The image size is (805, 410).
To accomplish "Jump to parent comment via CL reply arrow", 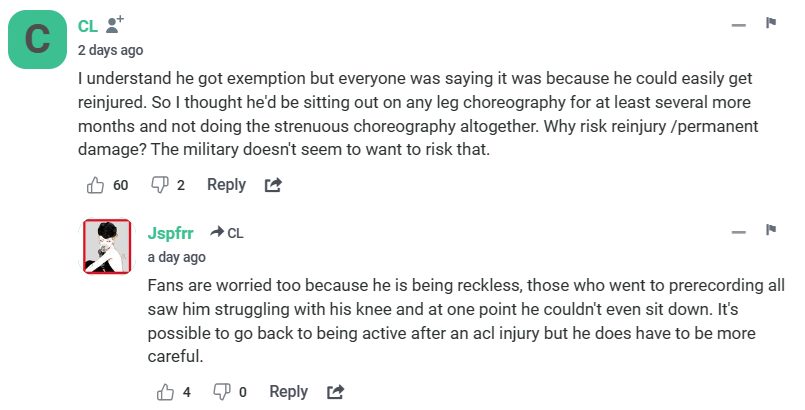I will pyautogui.click(x=226, y=233).
